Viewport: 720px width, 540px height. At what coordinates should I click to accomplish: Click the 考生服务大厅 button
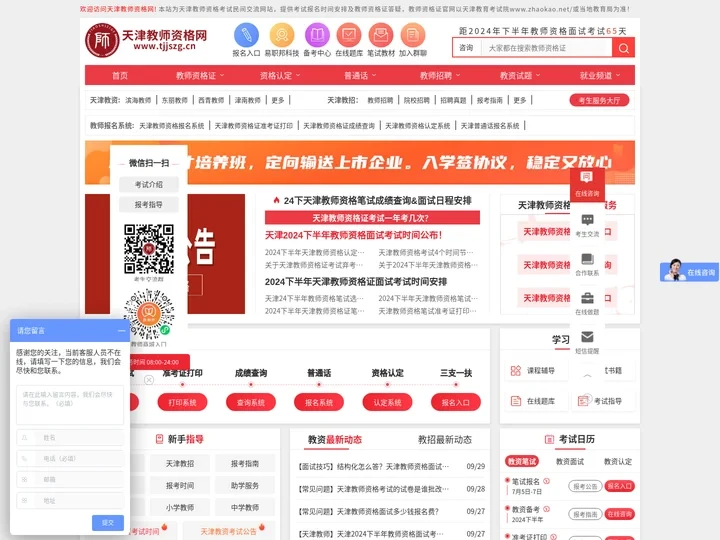coord(599,100)
